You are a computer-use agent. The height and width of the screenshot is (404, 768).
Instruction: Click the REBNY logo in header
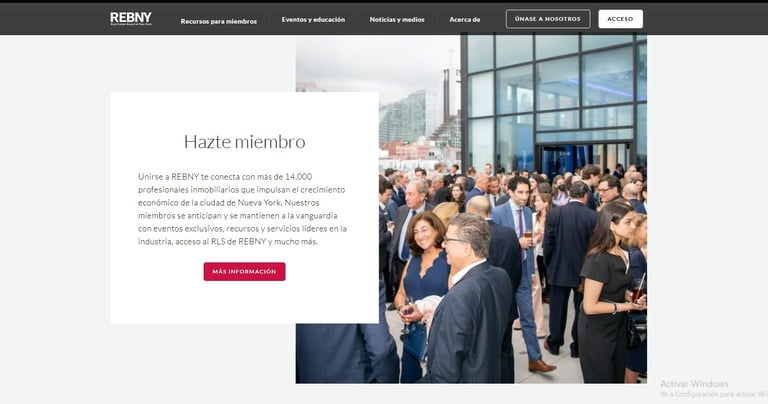pyautogui.click(x=131, y=19)
